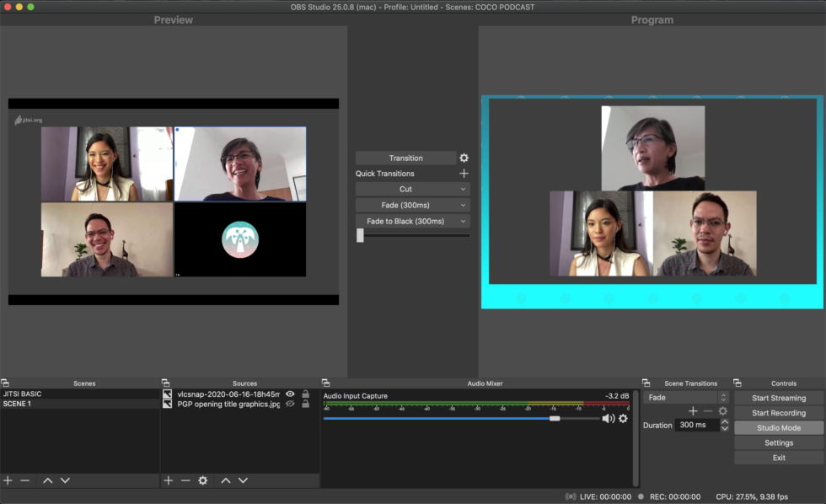Move selected source down with the arrow icon

pos(242,480)
